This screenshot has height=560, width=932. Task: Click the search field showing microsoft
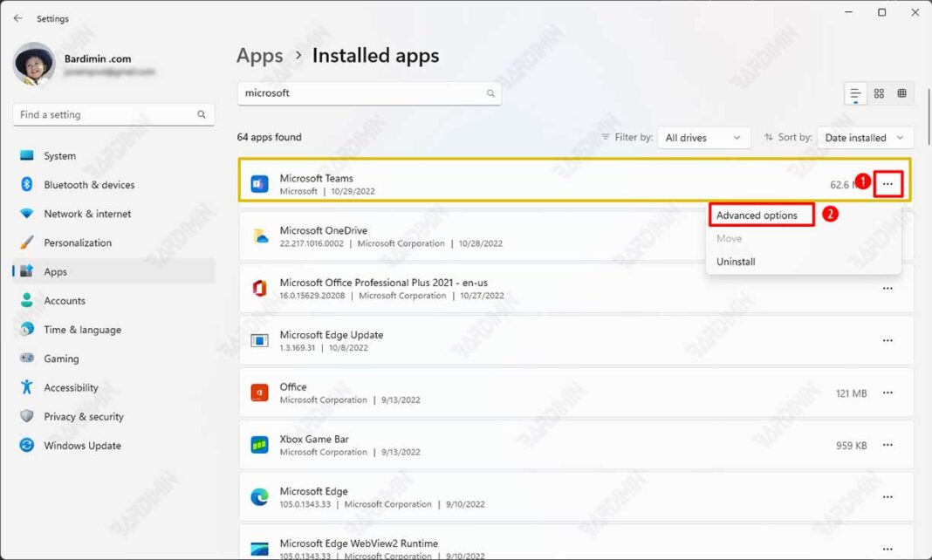tap(368, 92)
